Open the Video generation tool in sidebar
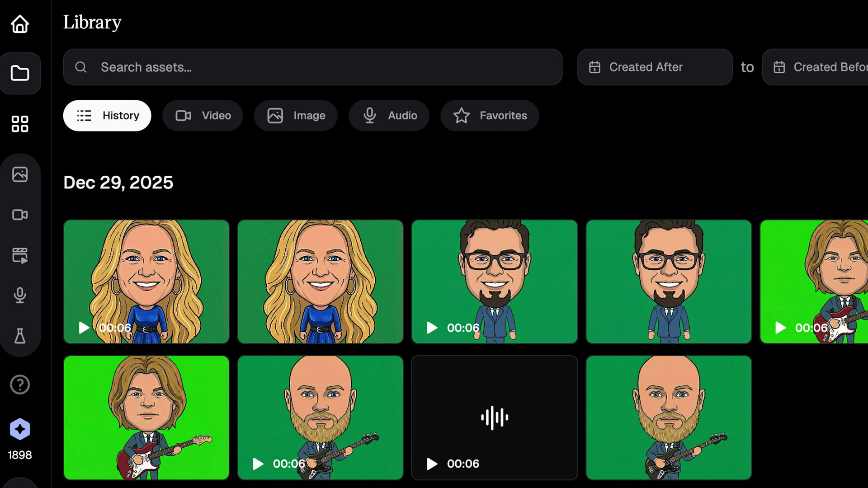Viewport: 868px width, 488px height. [x=20, y=215]
